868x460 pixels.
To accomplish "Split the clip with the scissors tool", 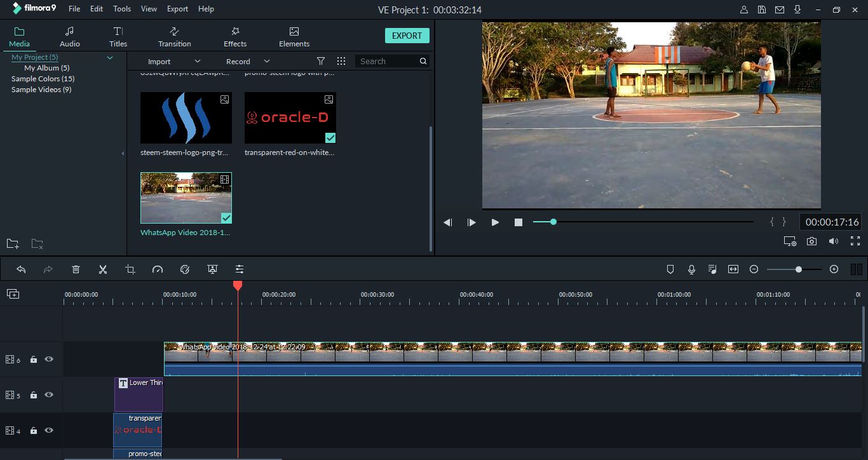I will (103, 269).
